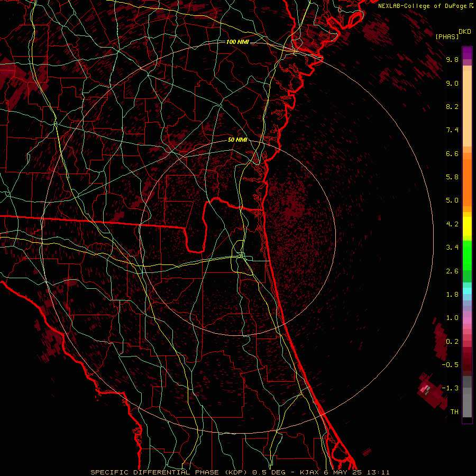This screenshot has height=476, width=476.
Task: Click the DKD label above the color scale
Action: (465, 32)
